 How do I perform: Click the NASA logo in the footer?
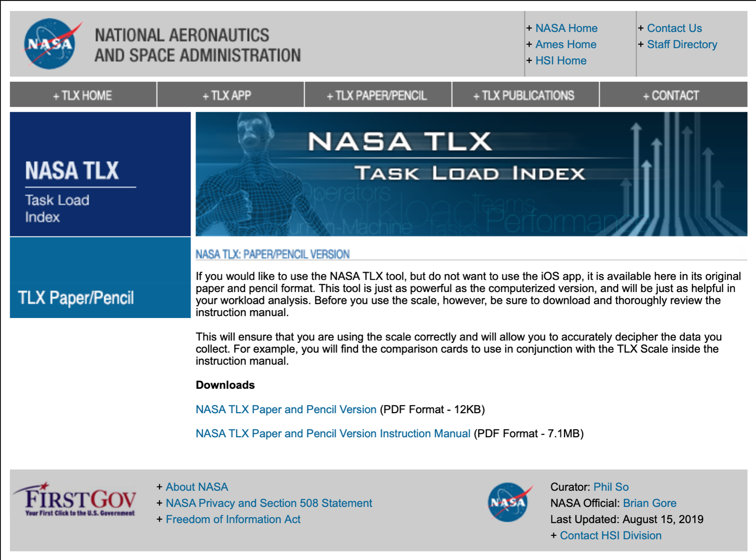[510, 502]
